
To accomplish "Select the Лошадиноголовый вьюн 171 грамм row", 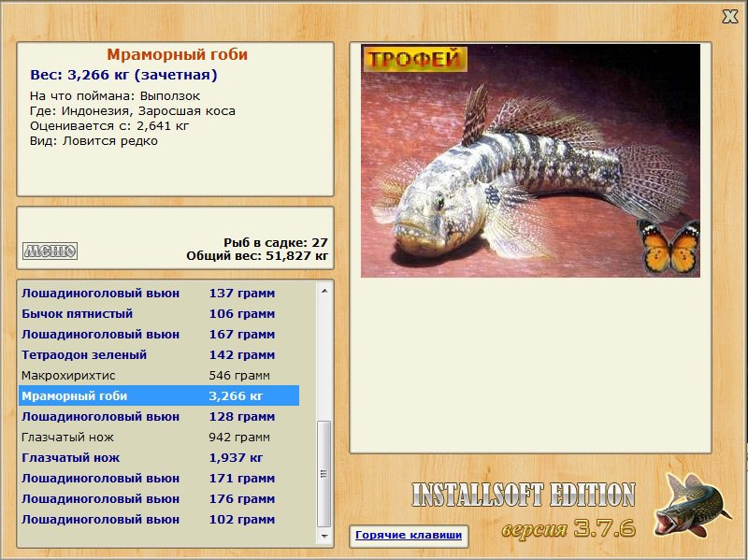I will pos(159,478).
